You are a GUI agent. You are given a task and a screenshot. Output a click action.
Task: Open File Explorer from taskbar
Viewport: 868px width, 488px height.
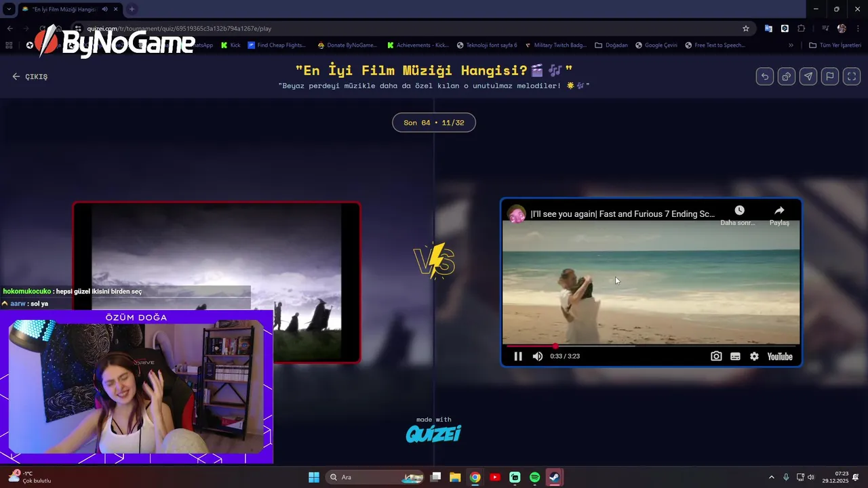(455, 477)
